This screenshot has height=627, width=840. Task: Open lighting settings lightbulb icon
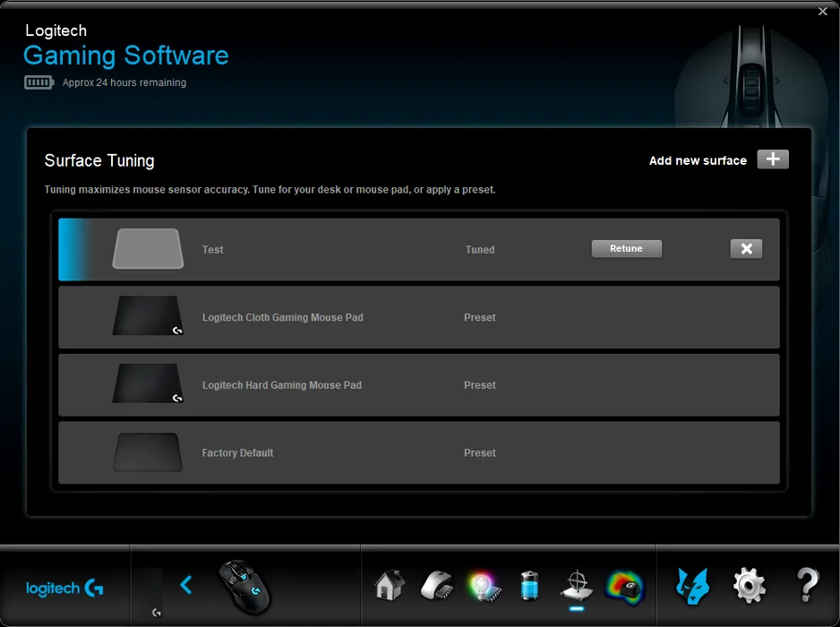[x=483, y=586]
